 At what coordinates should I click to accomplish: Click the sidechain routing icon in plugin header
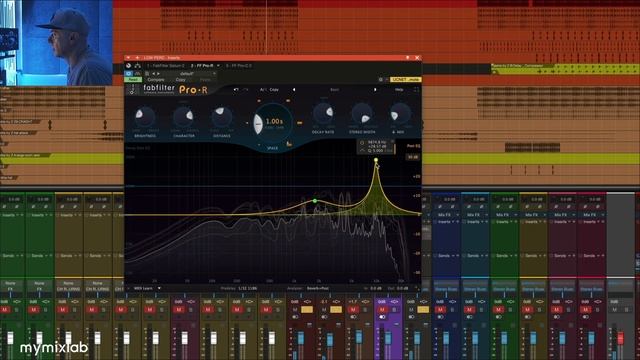(x=138, y=65)
